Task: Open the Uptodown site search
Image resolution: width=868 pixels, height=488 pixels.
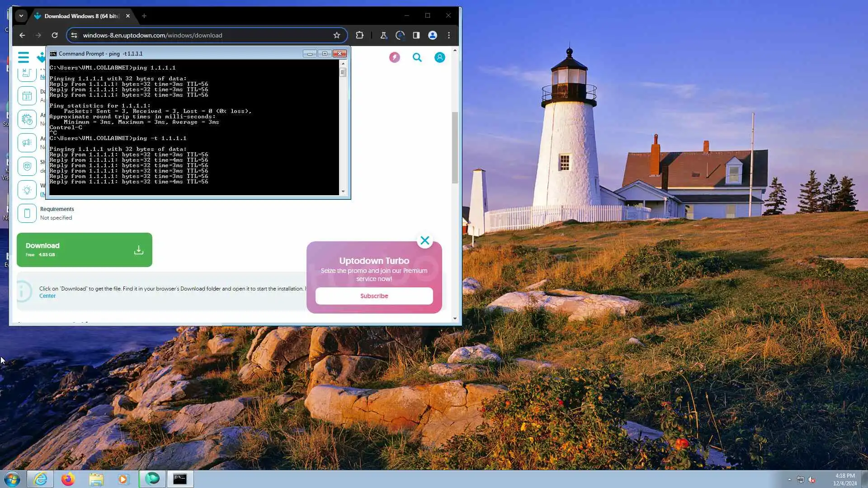Action: tap(417, 57)
